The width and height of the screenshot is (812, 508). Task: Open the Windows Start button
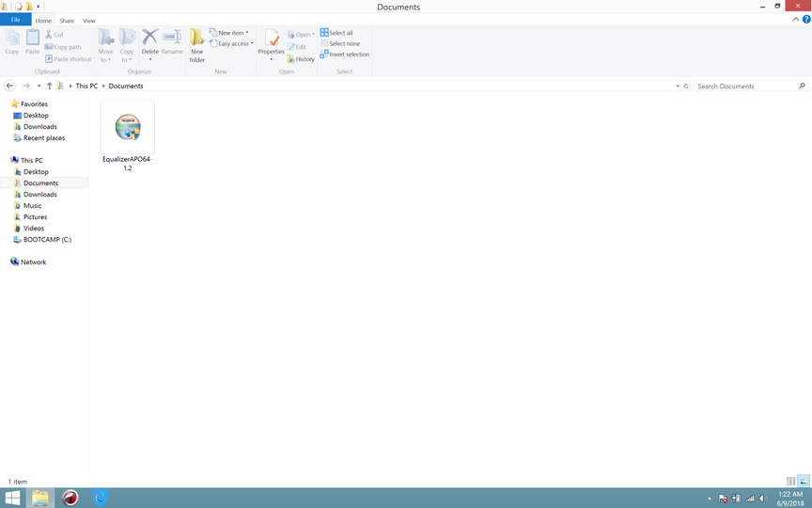(12, 499)
